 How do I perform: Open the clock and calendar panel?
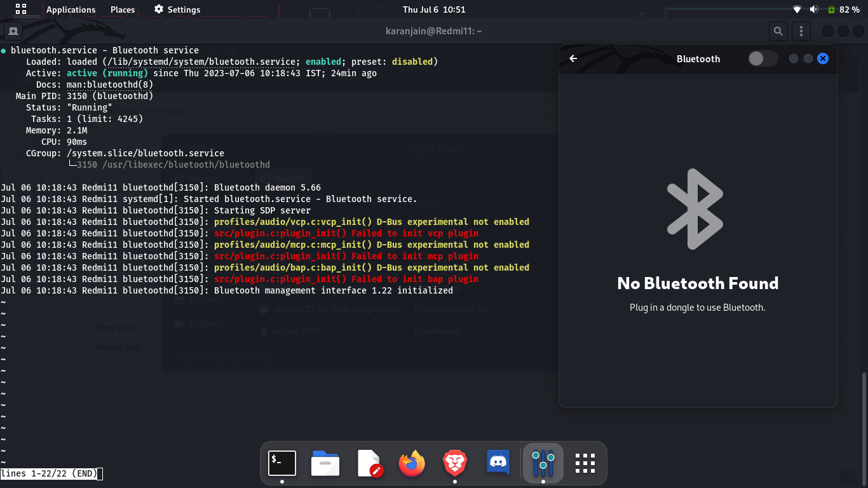(x=434, y=10)
